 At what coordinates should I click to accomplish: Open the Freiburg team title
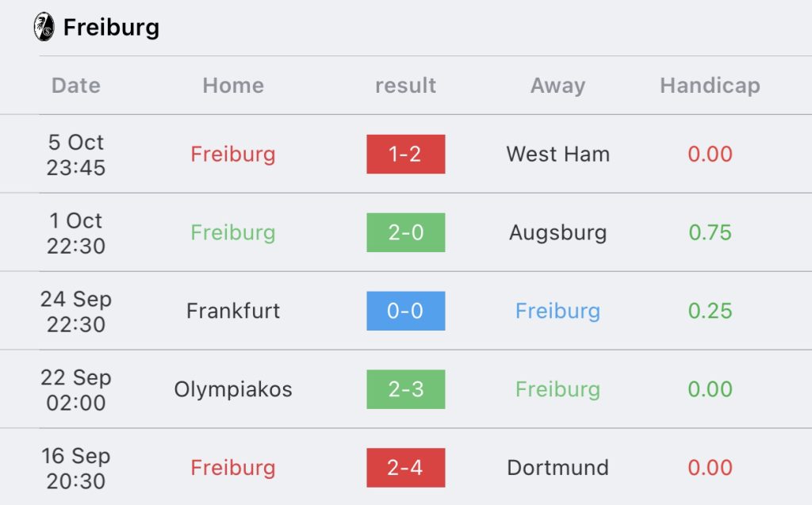pyautogui.click(x=111, y=27)
